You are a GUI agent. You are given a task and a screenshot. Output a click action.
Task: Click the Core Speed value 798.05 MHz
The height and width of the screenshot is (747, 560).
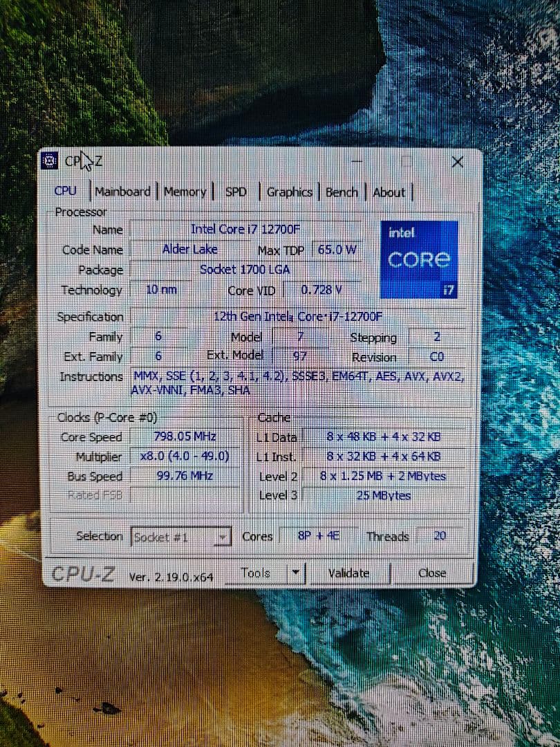185,436
